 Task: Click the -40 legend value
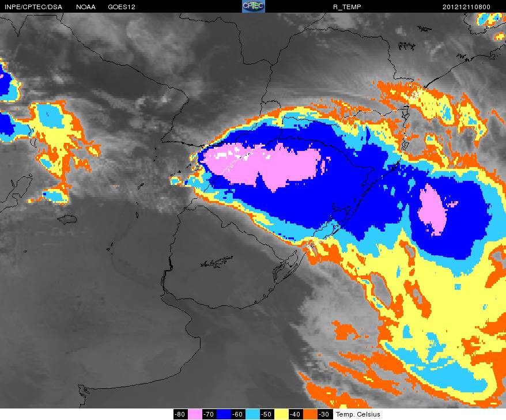(296, 414)
